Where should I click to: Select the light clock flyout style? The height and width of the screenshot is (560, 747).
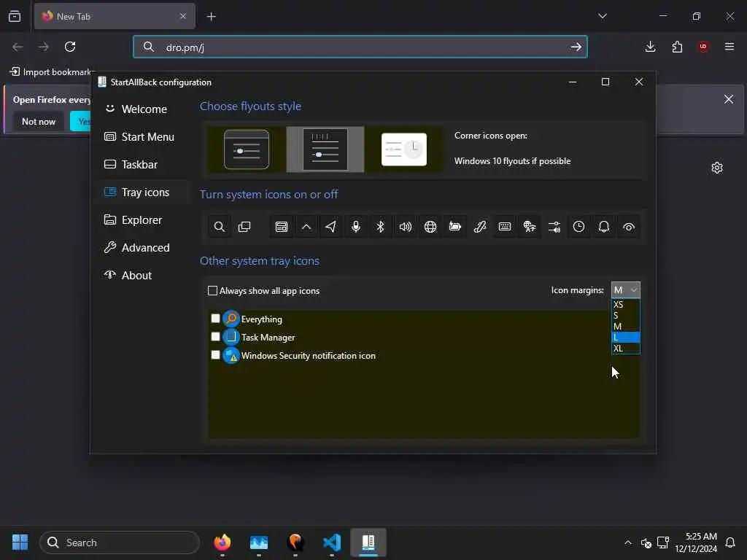pyautogui.click(x=404, y=149)
